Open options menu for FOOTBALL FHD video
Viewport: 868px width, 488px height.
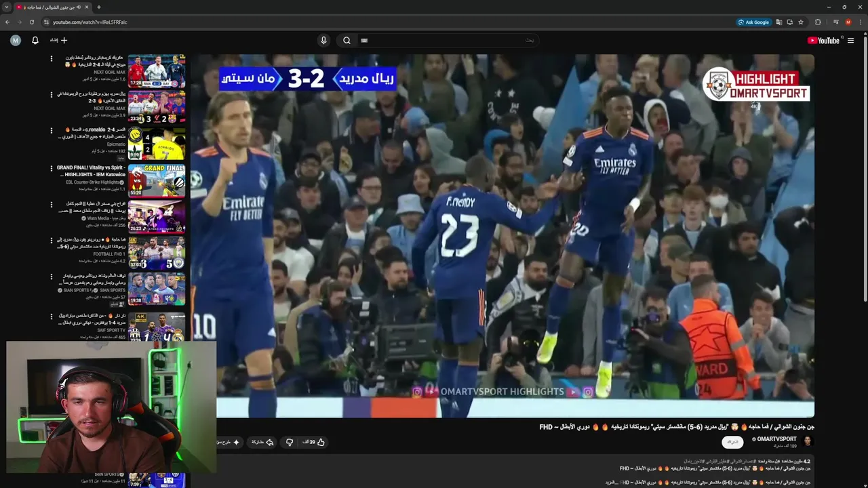[51, 241]
